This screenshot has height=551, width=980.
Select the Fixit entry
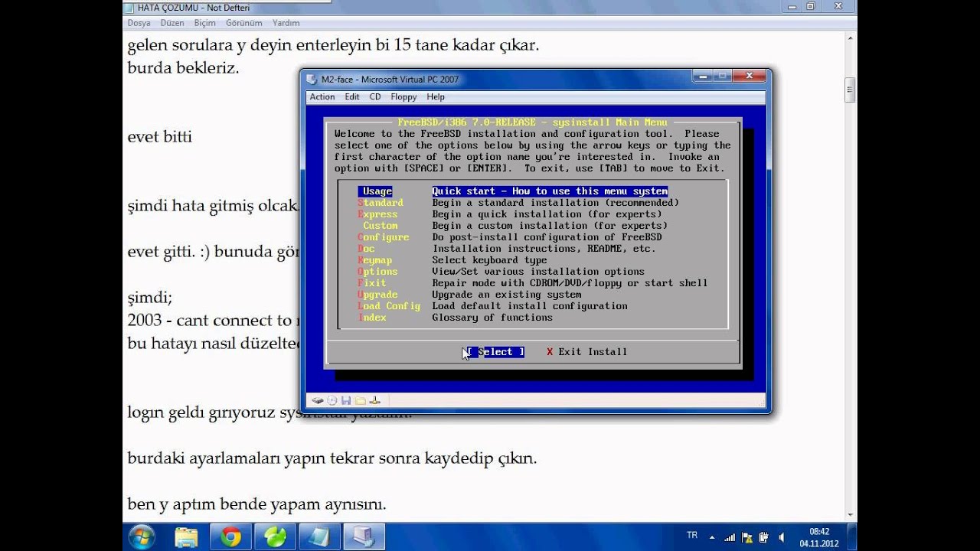tap(372, 283)
